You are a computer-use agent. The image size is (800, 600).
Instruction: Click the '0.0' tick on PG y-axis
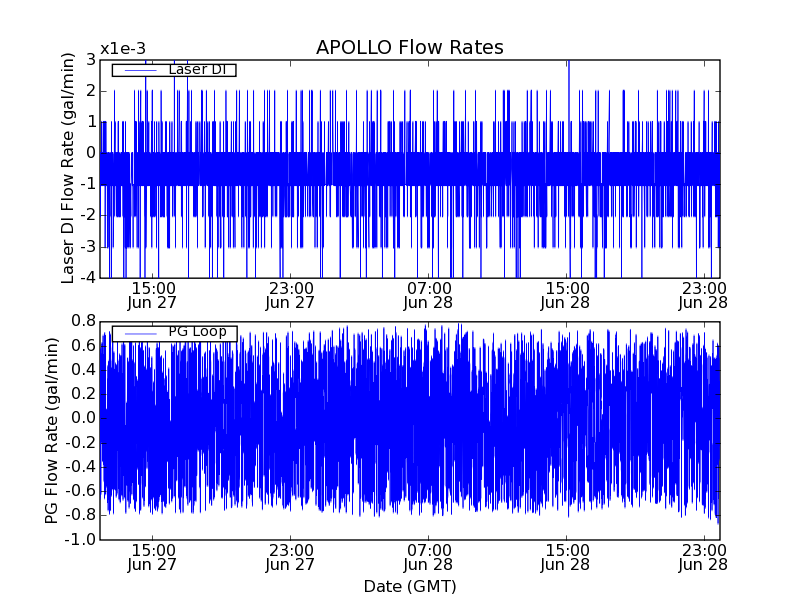84,418
